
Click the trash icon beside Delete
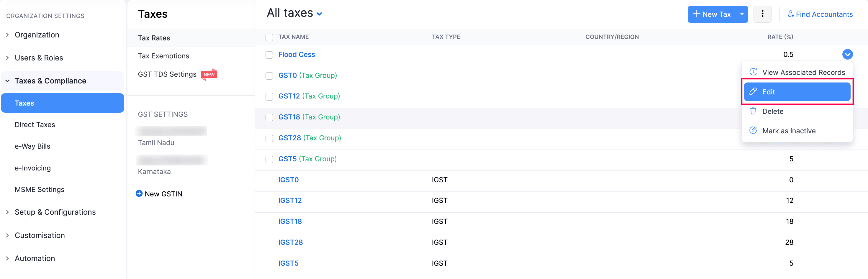point(753,111)
